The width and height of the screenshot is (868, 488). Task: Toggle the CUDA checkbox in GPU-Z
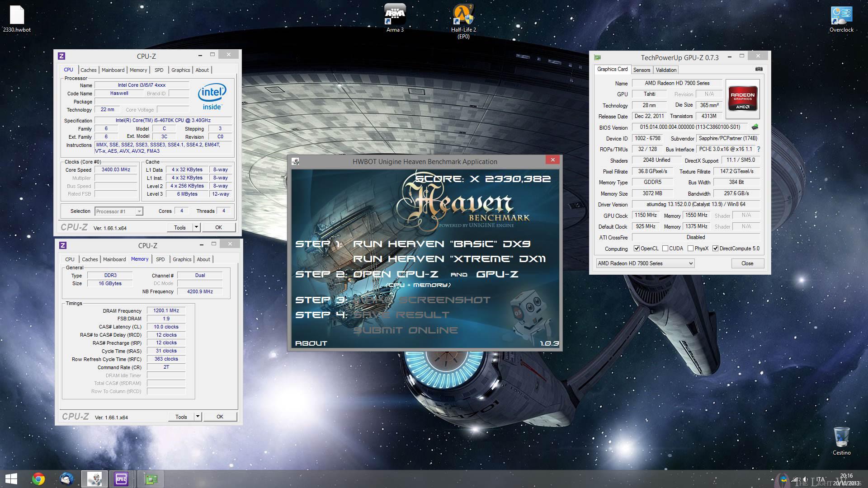(x=665, y=249)
